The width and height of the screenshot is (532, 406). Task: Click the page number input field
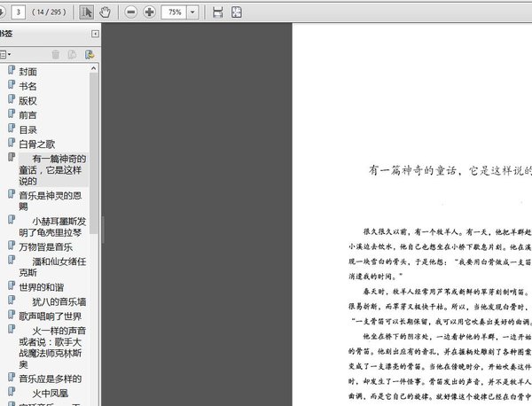click(x=18, y=12)
